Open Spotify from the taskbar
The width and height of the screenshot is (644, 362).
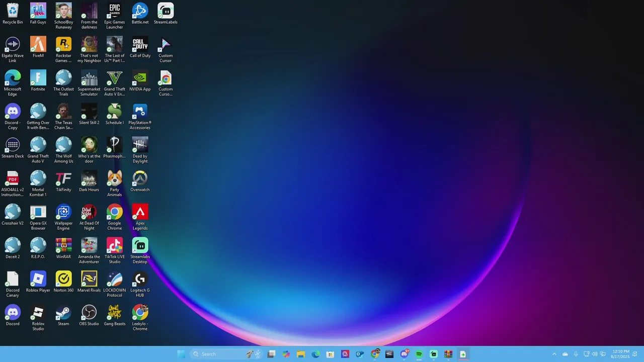click(419, 354)
